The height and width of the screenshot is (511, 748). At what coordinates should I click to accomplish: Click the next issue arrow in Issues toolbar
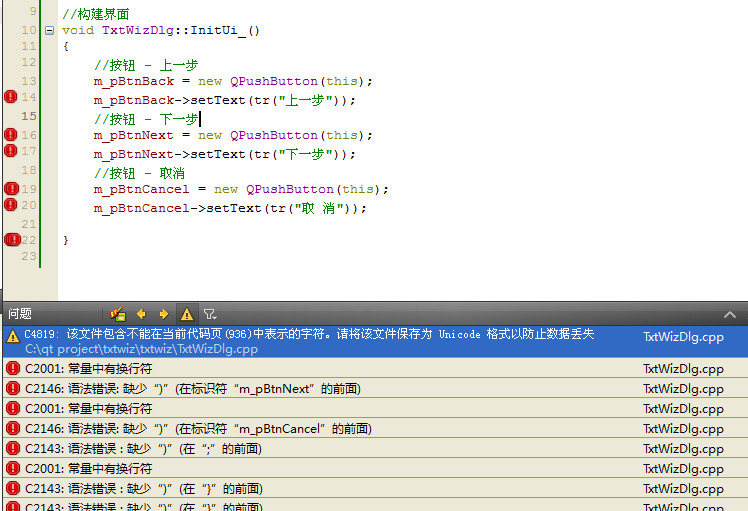point(163,314)
